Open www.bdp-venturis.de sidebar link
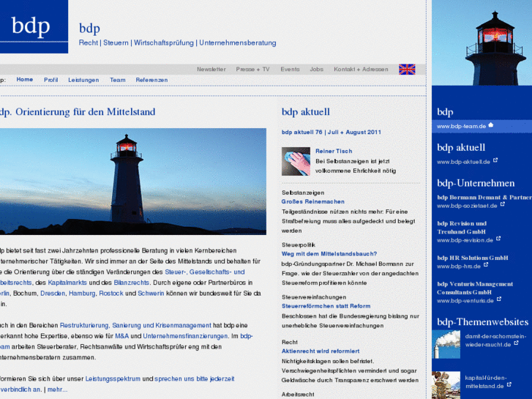 point(465,301)
